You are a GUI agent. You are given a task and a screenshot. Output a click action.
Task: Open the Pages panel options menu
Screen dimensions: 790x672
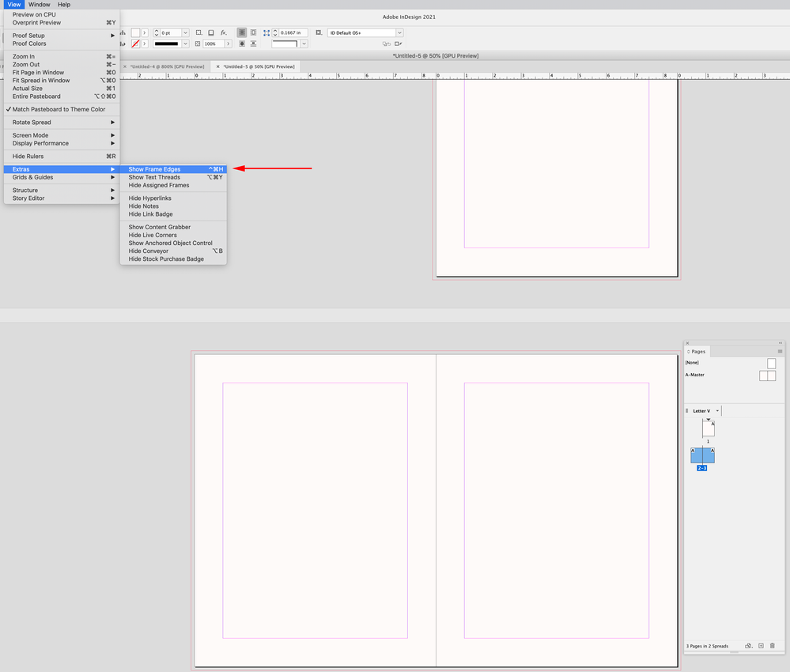(780, 352)
